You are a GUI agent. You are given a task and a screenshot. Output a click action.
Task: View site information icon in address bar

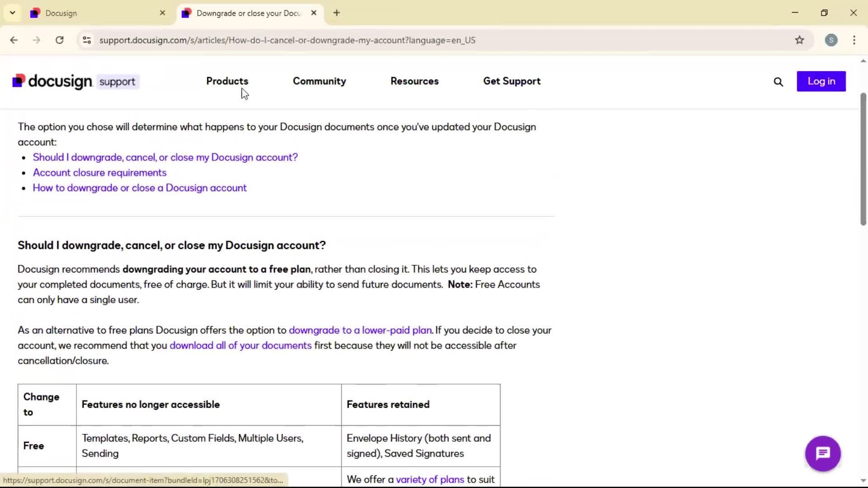(87, 40)
